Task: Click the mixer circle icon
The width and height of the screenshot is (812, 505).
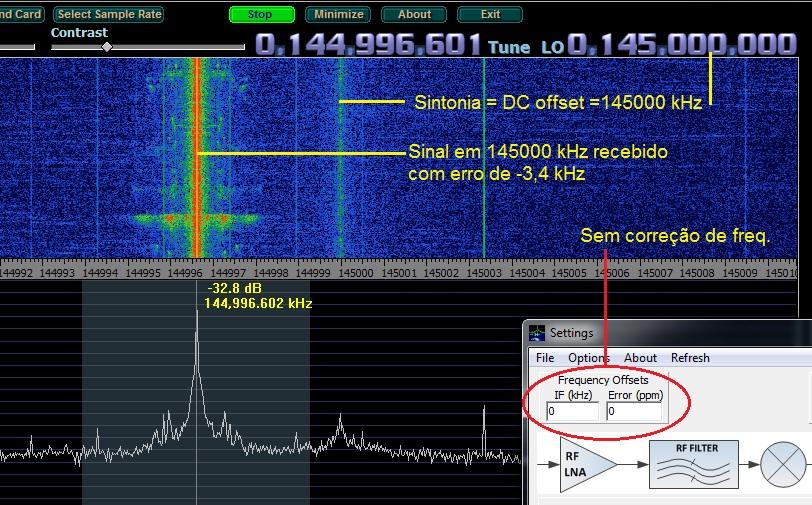Action: pyautogui.click(x=784, y=464)
